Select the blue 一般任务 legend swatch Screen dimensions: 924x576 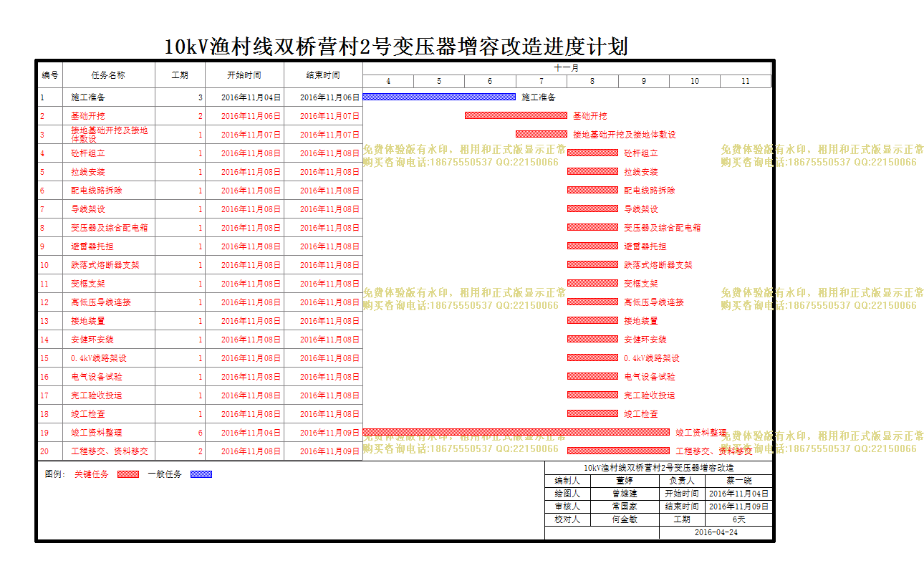[x=201, y=474]
